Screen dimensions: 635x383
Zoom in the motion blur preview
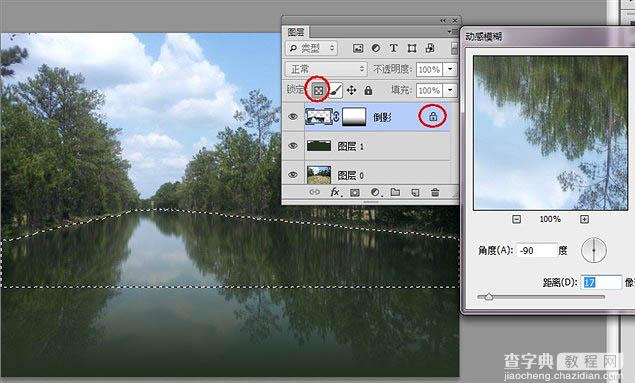[x=584, y=219]
